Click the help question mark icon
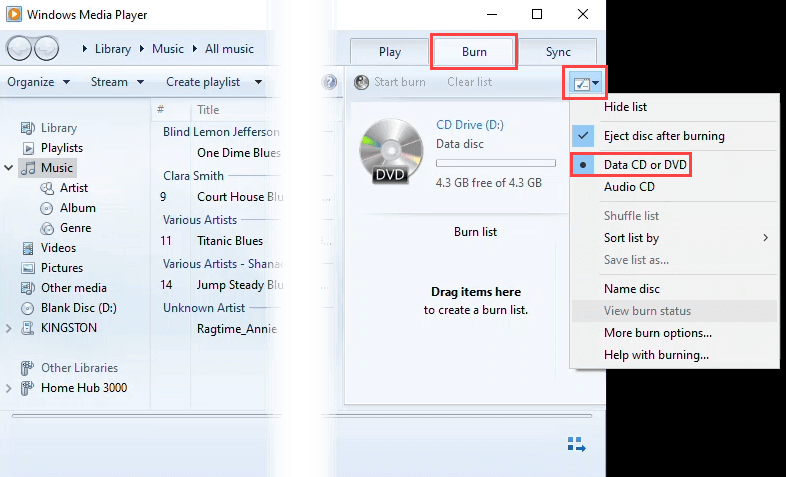The image size is (786, 477). click(x=329, y=82)
